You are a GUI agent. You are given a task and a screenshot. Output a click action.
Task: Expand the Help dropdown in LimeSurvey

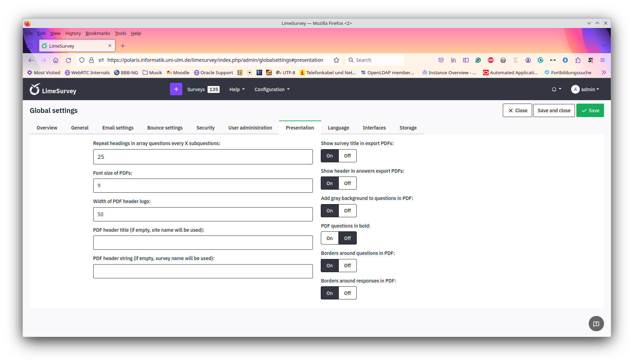pos(237,89)
